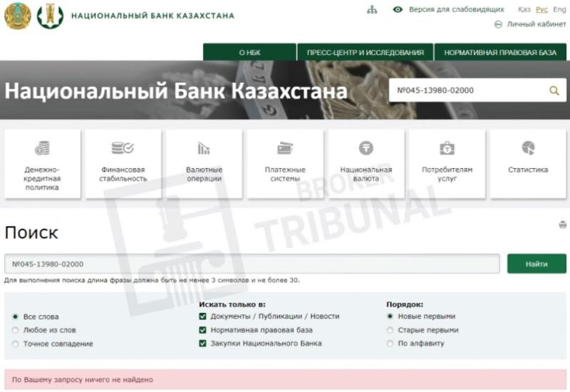Select the Все слова radio option
Screen dimensions: 570x392
(15, 316)
